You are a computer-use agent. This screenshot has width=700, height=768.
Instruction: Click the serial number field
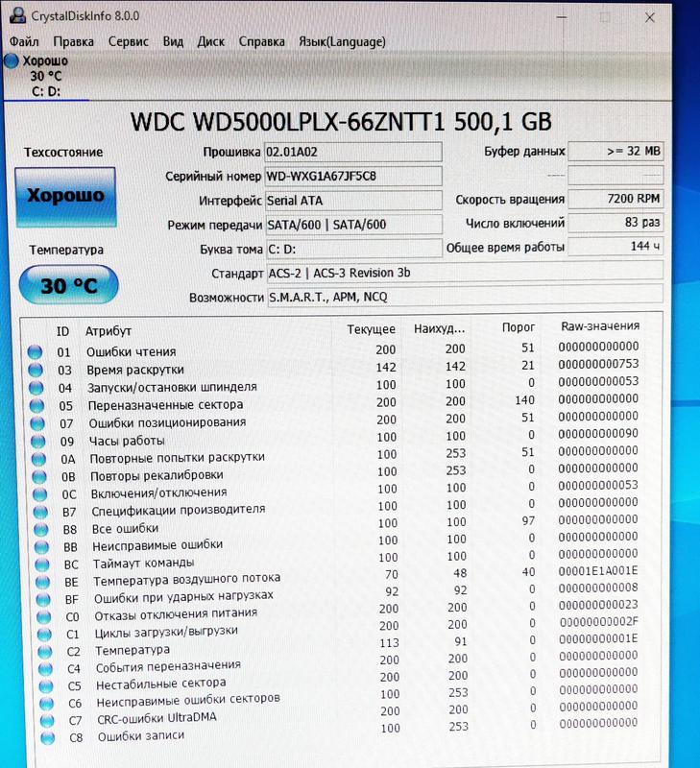[352, 176]
